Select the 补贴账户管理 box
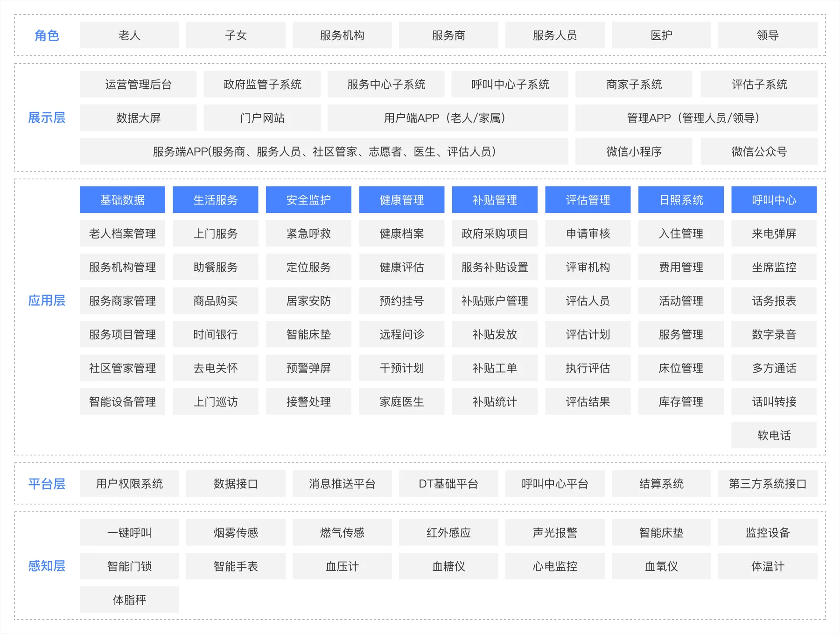 pyautogui.click(x=495, y=301)
